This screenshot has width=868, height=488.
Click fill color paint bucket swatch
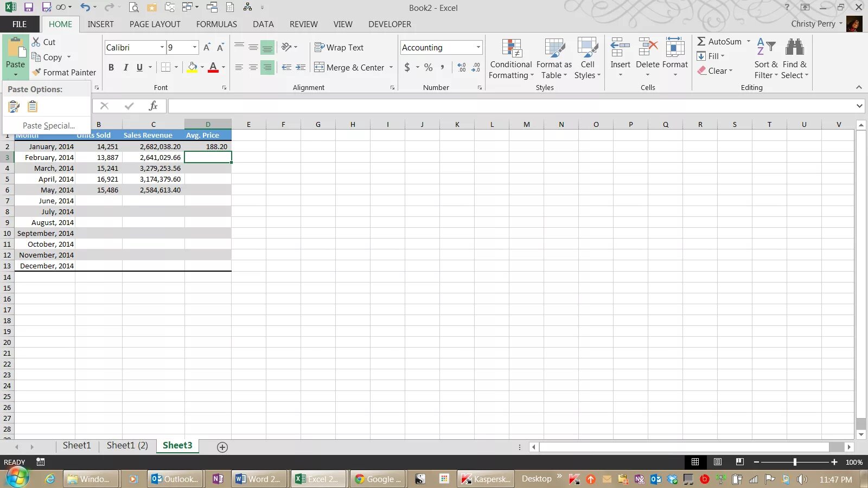pos(192,67)
